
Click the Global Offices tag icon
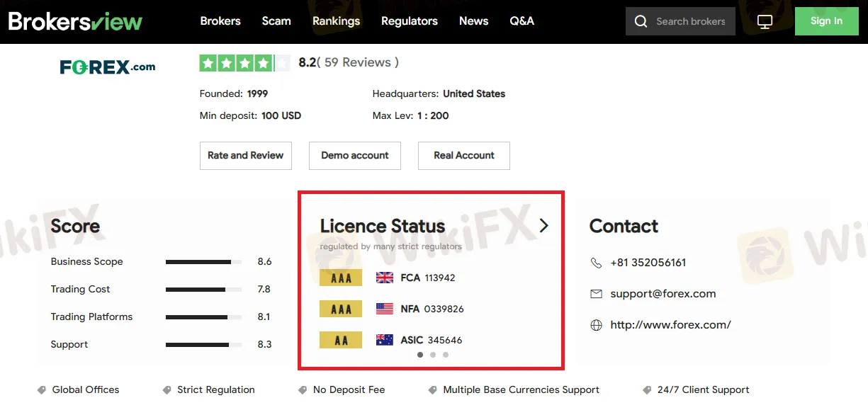point(42,389)
